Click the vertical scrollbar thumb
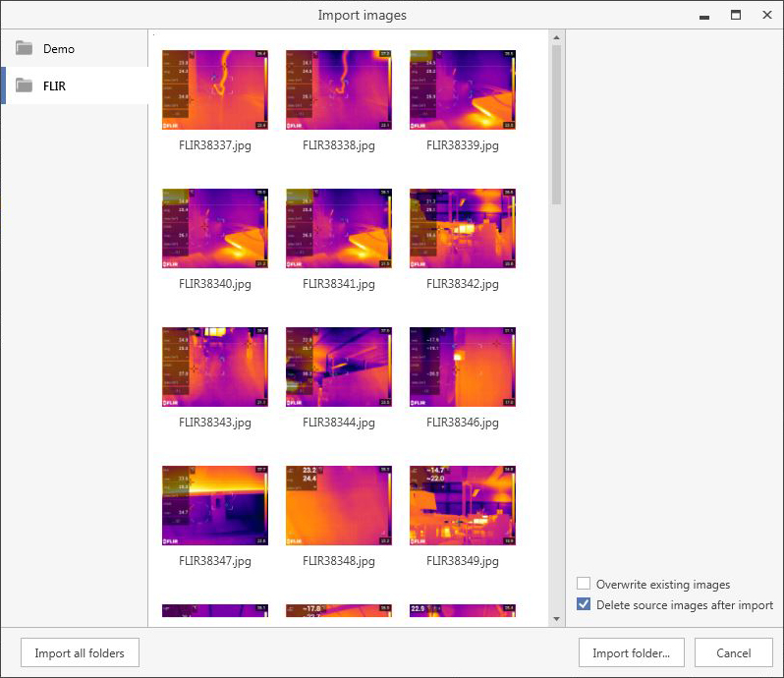Screen dimensions: 784x678 click(557, 123)
